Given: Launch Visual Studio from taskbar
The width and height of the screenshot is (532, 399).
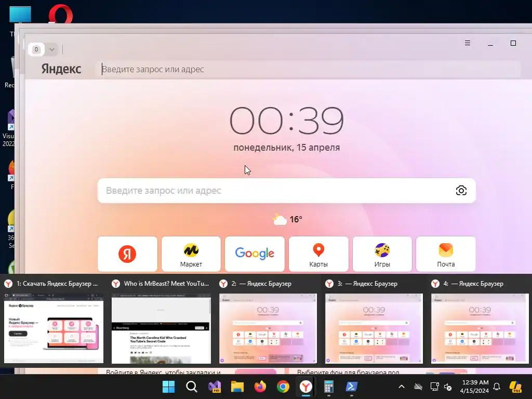Looking at the screenshot, I should coord(215,387).
